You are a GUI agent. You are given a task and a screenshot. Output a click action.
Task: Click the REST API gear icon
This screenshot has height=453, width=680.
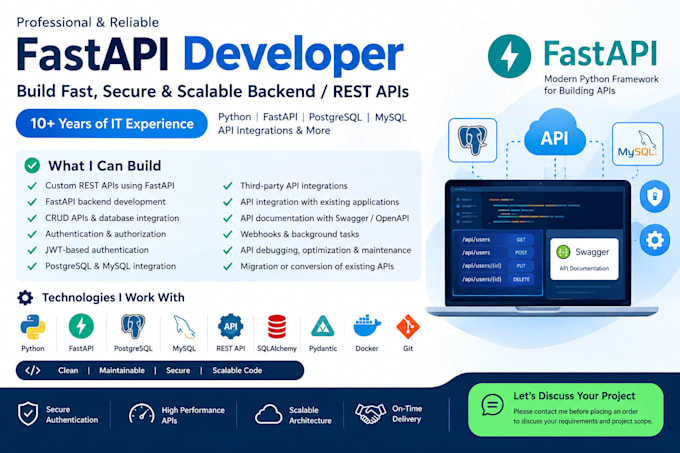tap(230, 326)
